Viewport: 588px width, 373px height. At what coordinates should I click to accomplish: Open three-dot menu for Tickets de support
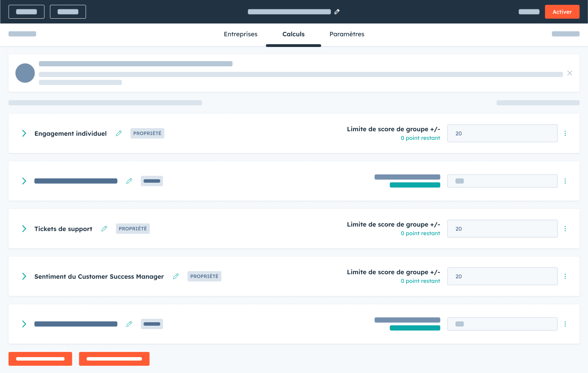coord(565,229)
